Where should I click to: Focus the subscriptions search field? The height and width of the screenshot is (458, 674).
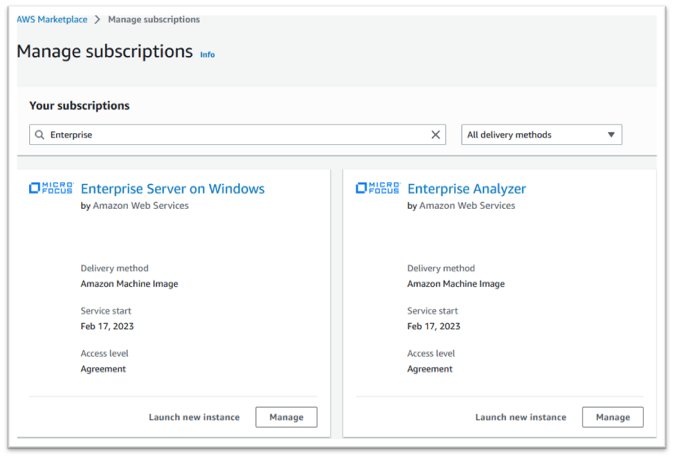(238, 135)
